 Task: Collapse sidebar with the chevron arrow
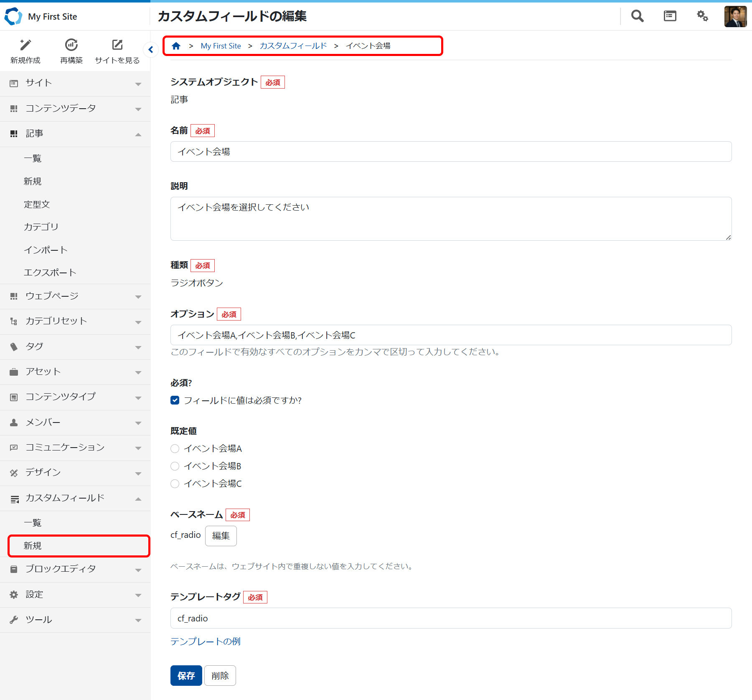pos(151,50)
